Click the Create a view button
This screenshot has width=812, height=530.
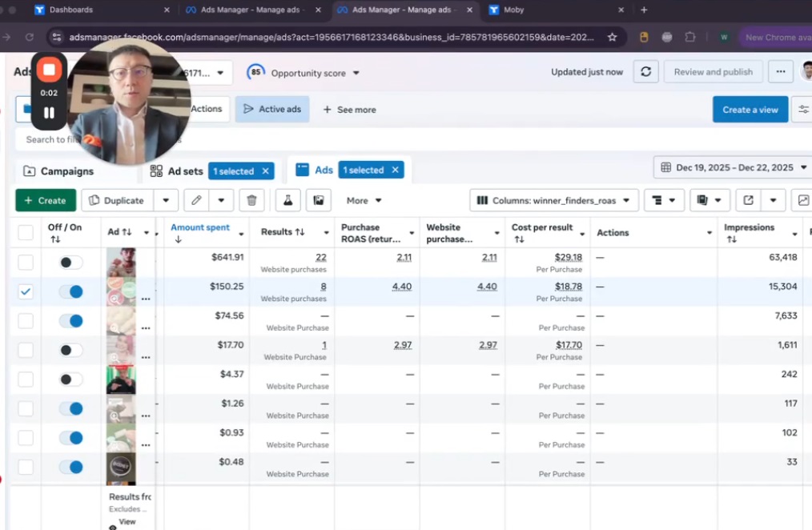[750, 110]
